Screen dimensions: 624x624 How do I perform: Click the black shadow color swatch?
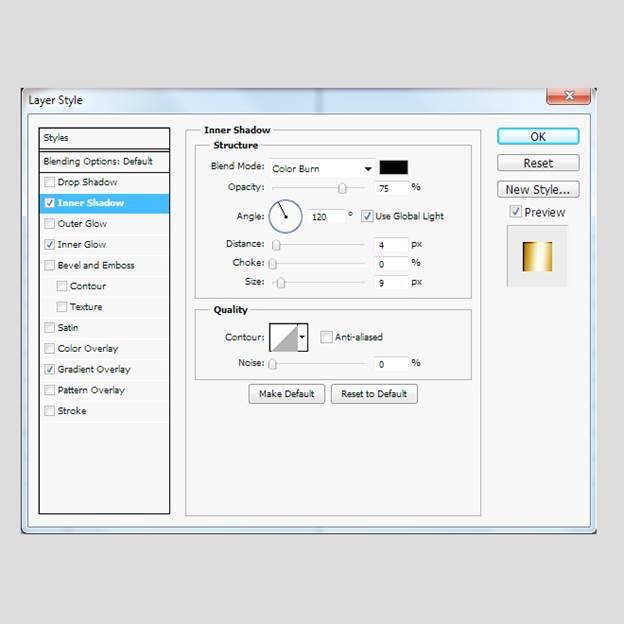[393, 168]
